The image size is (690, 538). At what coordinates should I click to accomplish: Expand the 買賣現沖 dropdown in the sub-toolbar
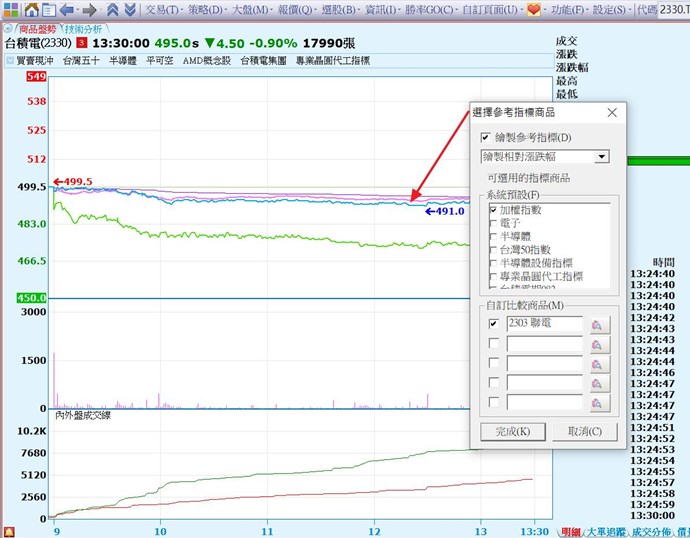(9, 61)
